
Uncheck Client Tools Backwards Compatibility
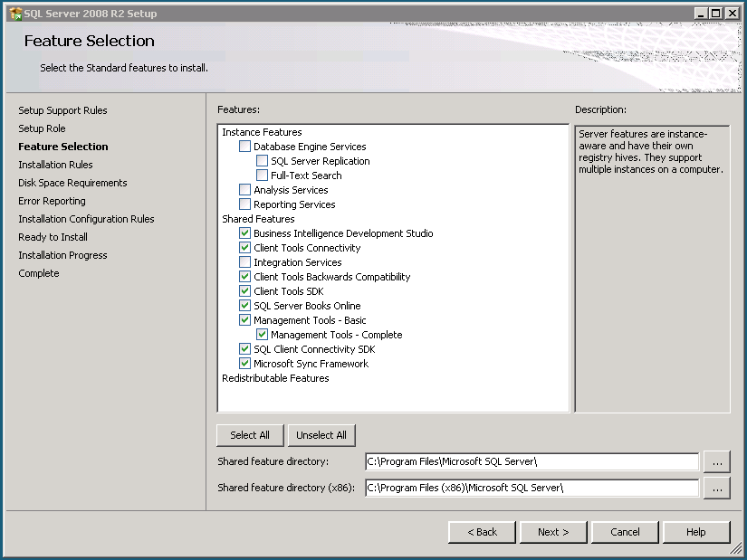click(244, 276)
